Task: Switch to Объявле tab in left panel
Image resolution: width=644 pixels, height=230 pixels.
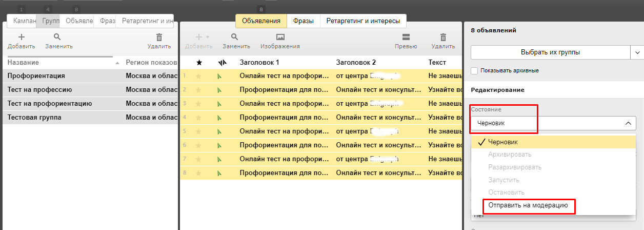Action: (x=77, y=21)
